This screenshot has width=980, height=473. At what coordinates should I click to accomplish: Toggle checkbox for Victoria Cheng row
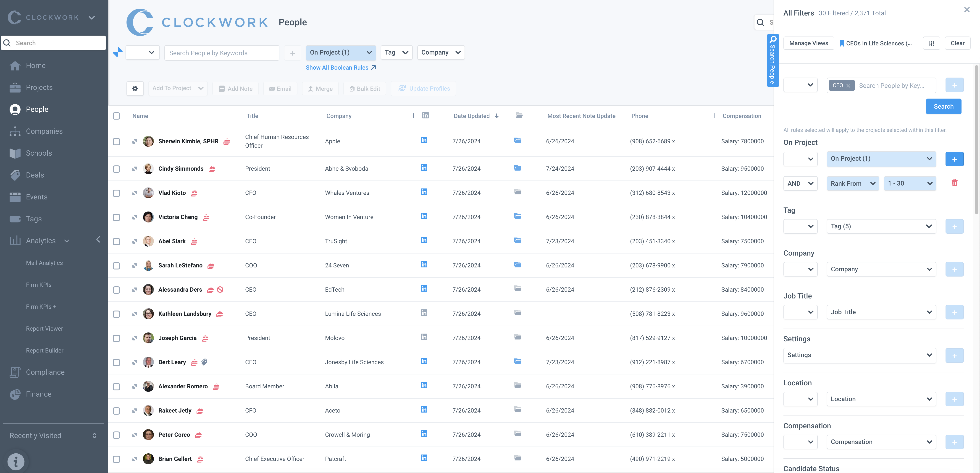116,217
